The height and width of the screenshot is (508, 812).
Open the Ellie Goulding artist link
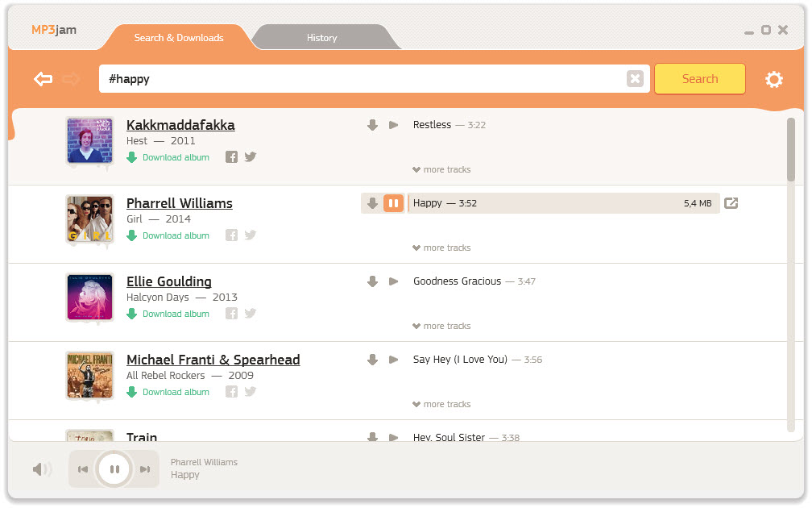(169, 282)
